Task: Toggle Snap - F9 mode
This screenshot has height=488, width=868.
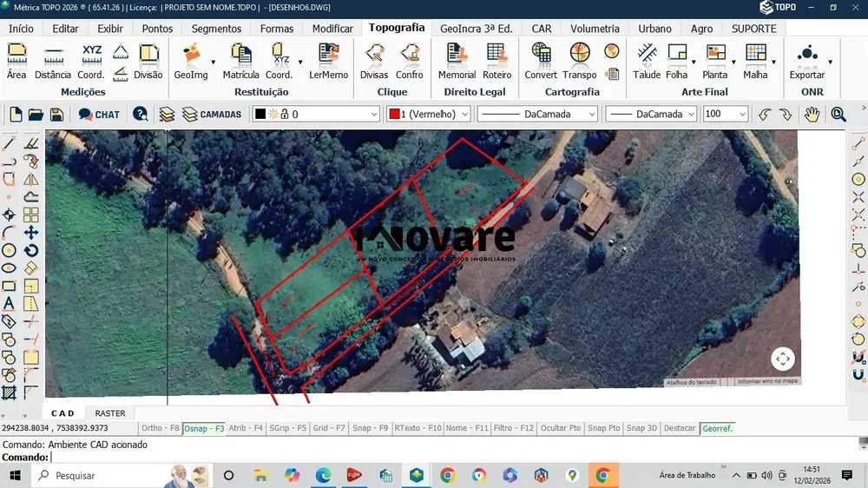Action: click(371, 428)
